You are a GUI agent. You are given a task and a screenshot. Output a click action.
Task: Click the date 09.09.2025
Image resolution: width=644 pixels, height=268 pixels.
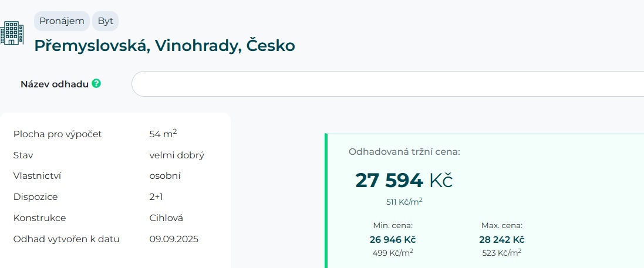(174, 239)
